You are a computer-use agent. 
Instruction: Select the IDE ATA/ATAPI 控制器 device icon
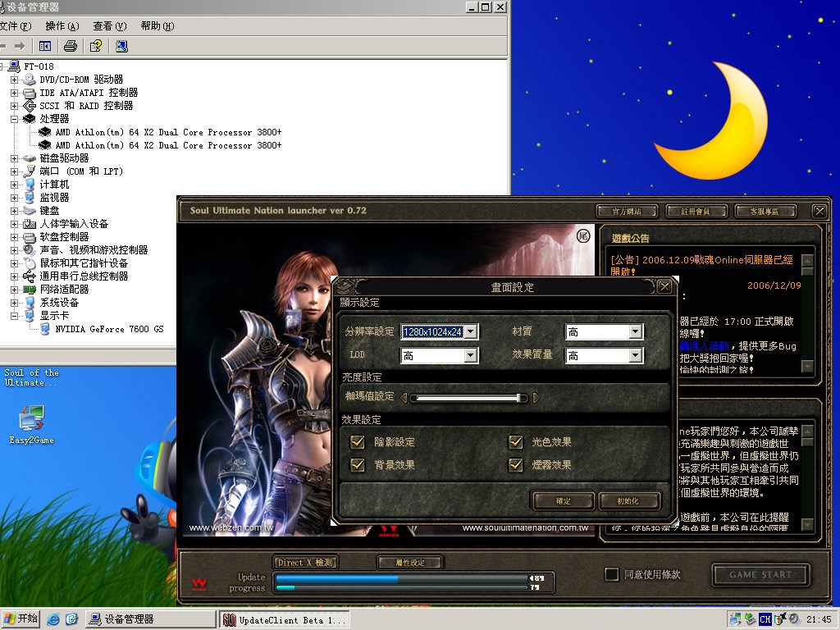(30, 93)
